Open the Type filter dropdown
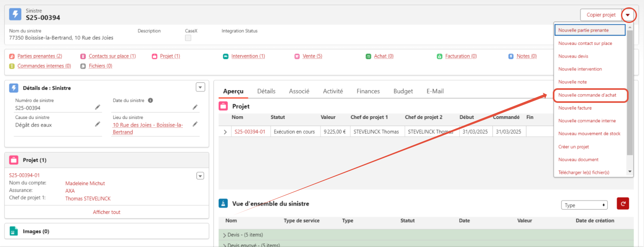Image resolution: width=644 pixels, height=247 pixels. point(584,205)
